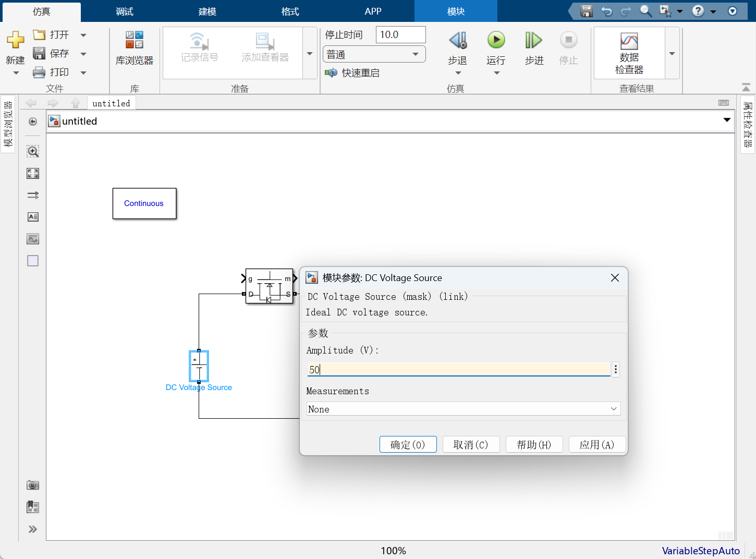The image size is (756, 559).
Task: Click the 取消(C) button
Action: 471,444
